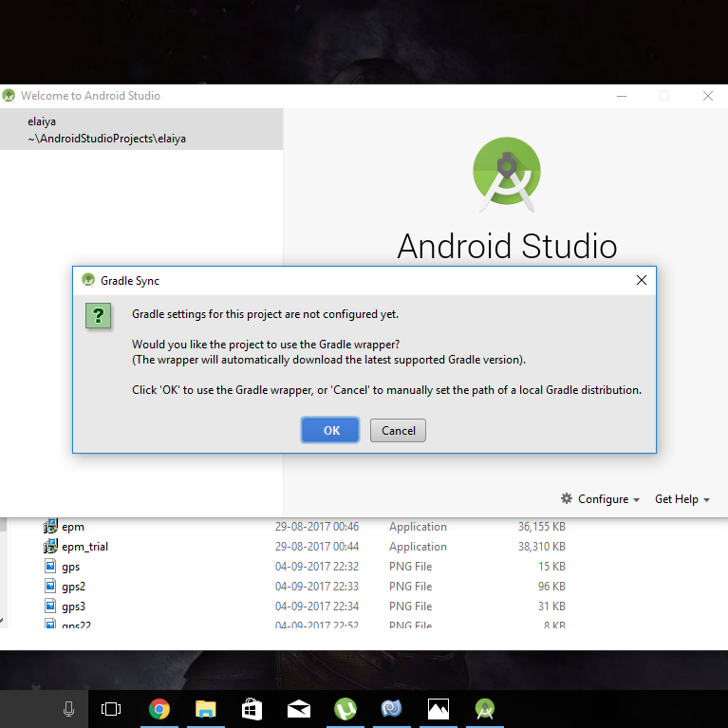
Task: Select the epm application file
Action: 73,527
